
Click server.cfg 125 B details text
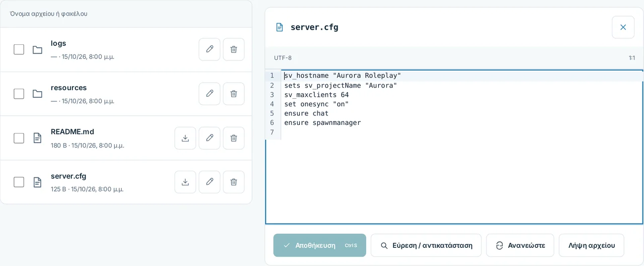87,189
